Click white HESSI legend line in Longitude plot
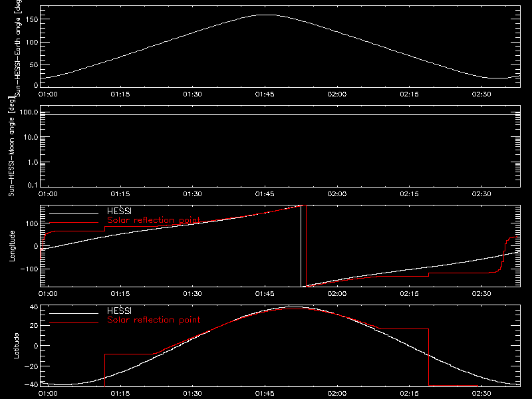The width and height of the screenshot is (532, 399). [x=74, y=213]
